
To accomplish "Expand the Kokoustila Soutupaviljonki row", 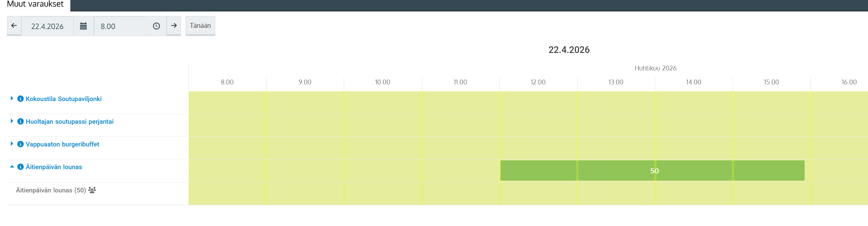I will click(12, 99).
